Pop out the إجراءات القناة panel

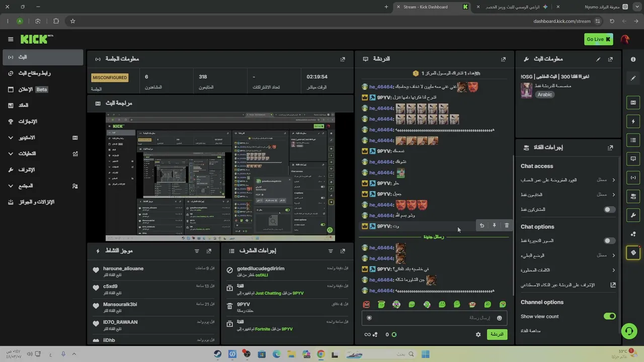610,148
